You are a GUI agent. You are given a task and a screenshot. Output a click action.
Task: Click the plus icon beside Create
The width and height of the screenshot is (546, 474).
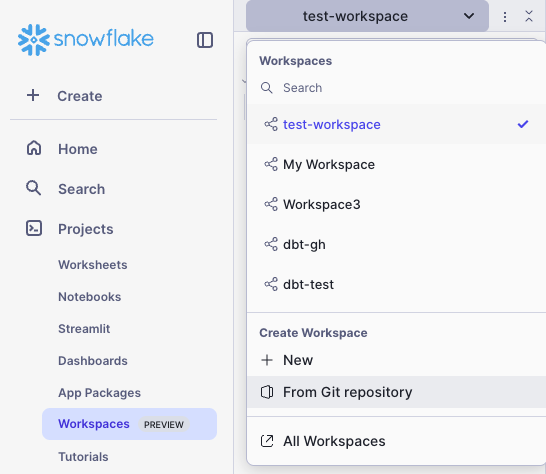point(33,95)
